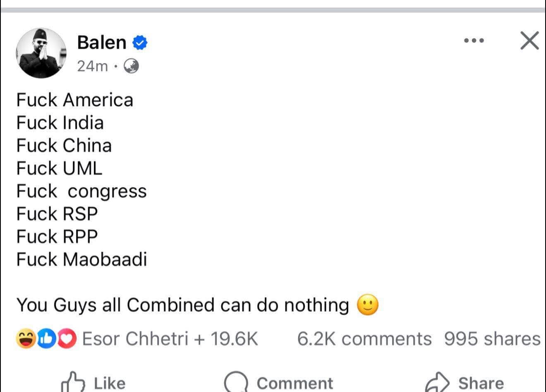This screenshot has height=392, width=546.
Task: Open Balen's profile by clicking the name
Action: point(102,41)
